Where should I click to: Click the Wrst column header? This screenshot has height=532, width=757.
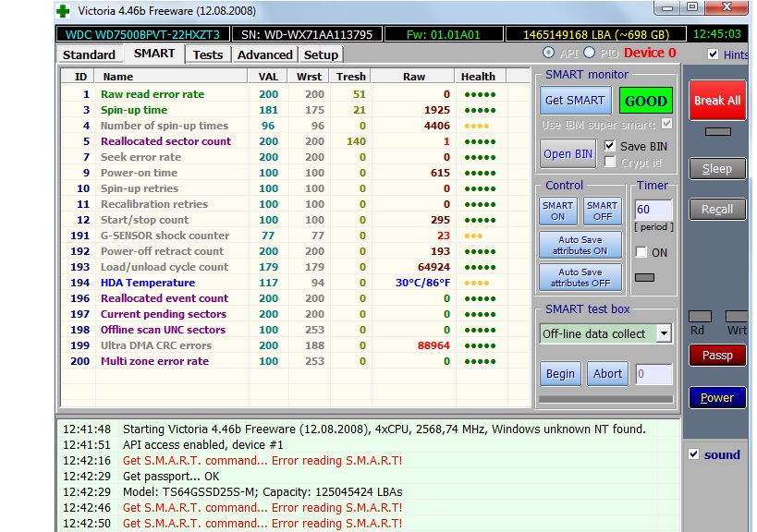point(309,77)
